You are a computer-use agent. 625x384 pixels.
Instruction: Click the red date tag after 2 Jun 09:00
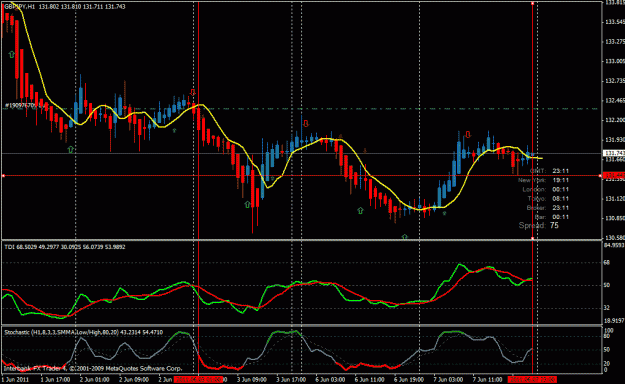point(199,379)
